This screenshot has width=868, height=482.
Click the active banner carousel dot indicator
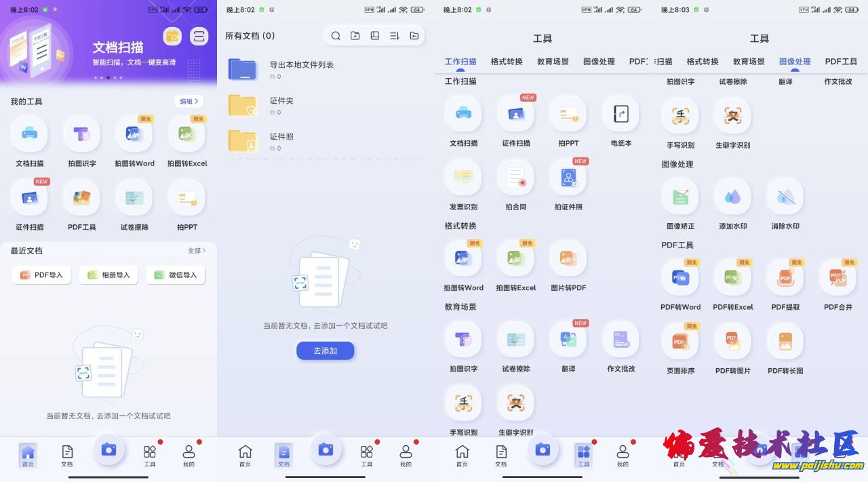tap(108, 78)
